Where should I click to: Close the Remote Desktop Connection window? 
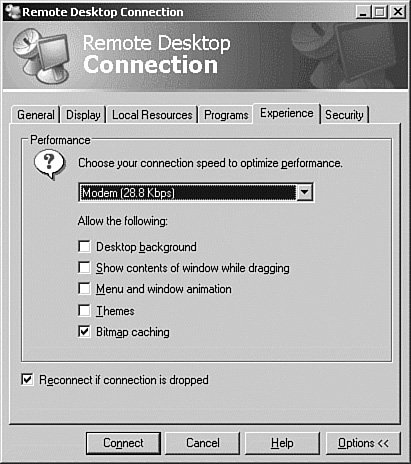[x=398, y=12]
